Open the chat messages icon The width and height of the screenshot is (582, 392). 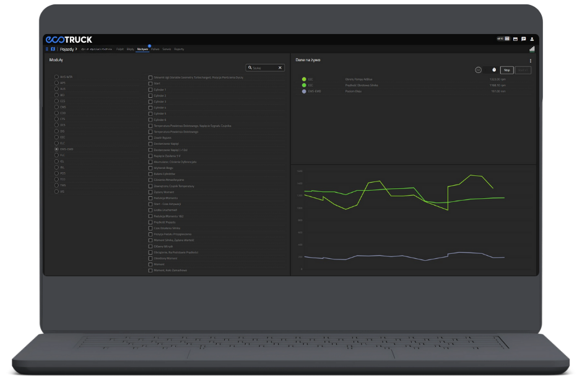pos(524,39)
